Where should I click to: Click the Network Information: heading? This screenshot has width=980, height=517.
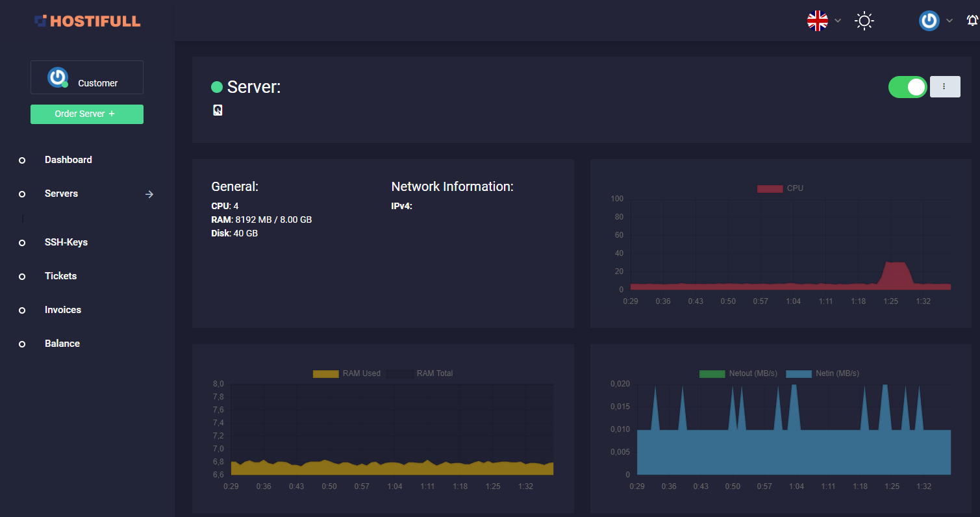[x=453, y=186]
